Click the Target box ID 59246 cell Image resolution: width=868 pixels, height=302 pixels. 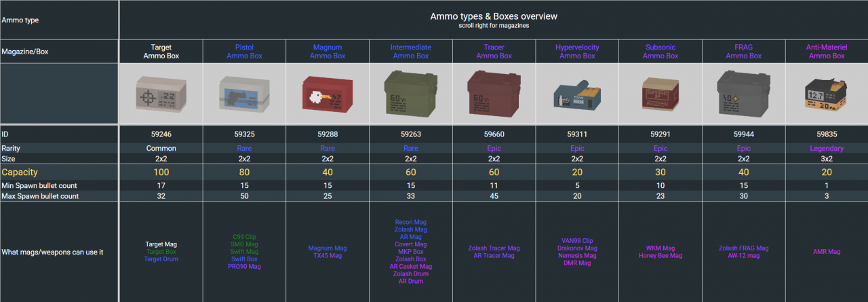tap(161, 134)
